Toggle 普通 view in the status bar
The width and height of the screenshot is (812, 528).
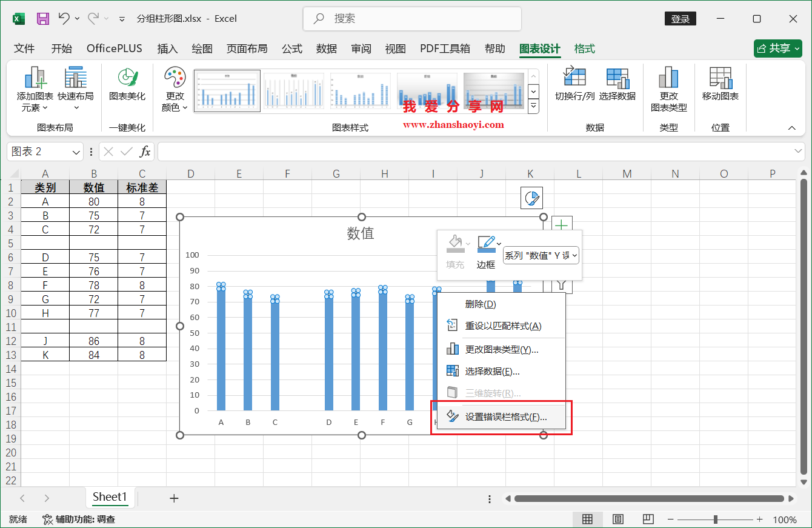coord(588,519)
